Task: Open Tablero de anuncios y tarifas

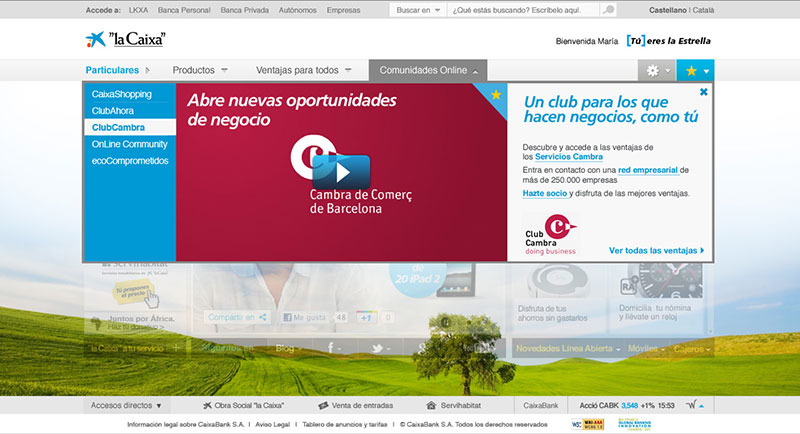Action: coord(345,424)
